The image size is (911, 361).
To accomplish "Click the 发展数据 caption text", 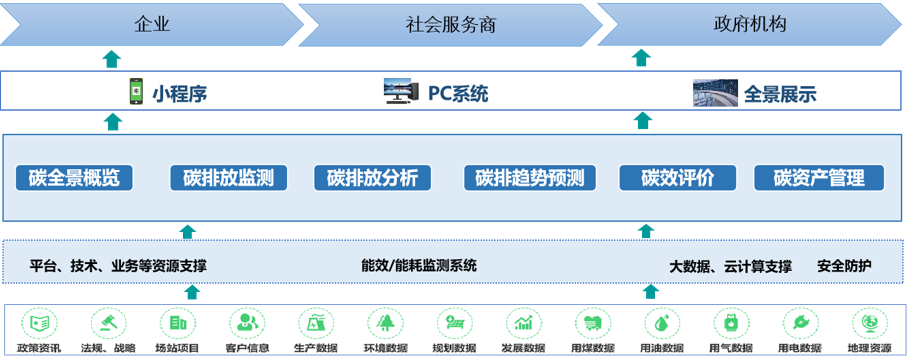I will pos(523,348).
